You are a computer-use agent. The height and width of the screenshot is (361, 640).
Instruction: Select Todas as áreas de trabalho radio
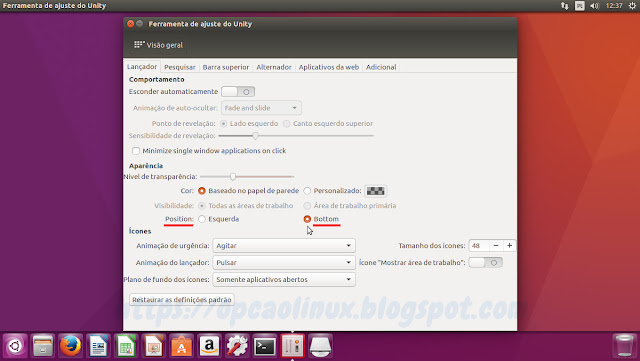click(202, 205)
